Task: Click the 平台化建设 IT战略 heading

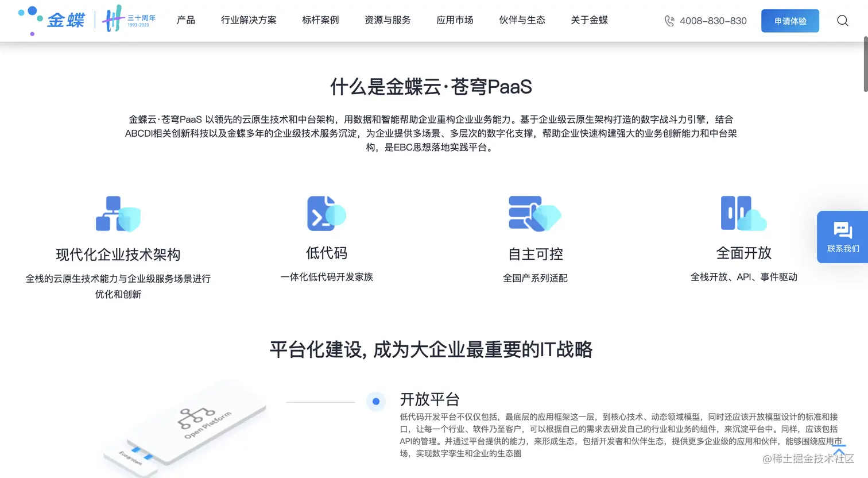Action: 431,349
